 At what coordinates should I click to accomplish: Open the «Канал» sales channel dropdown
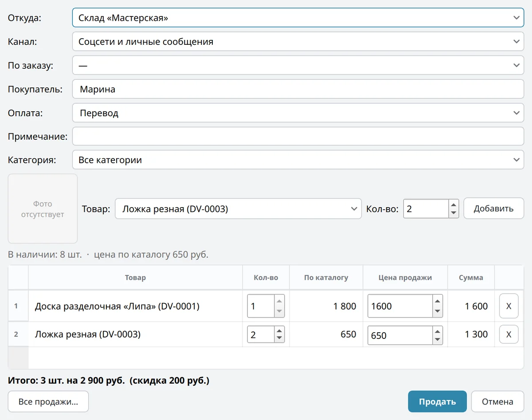coord(298,42)
